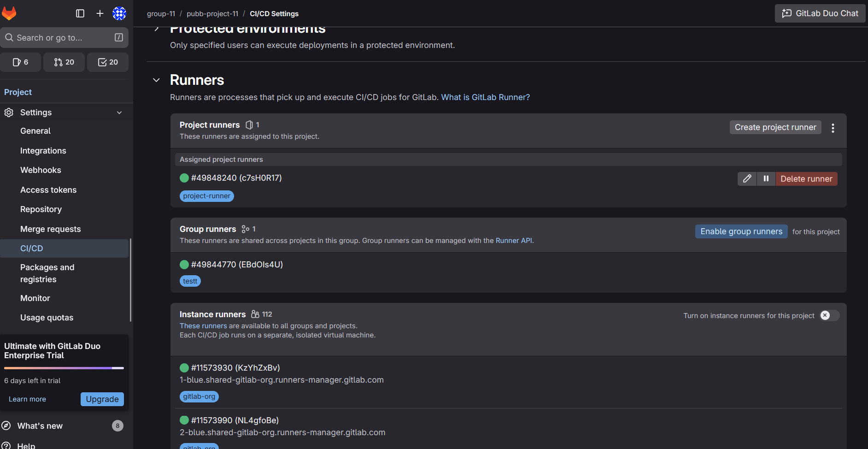Click the plus create new icon
This screenshot has height=449, width=868.
100,13
